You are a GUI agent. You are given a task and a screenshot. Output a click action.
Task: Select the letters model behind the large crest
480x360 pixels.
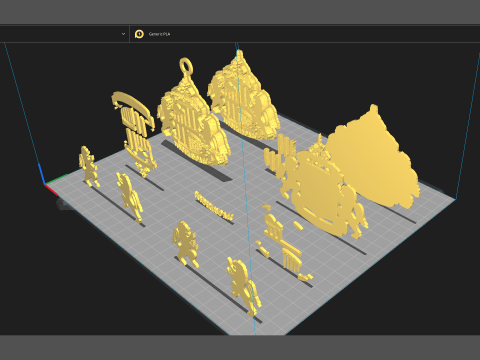279,152
